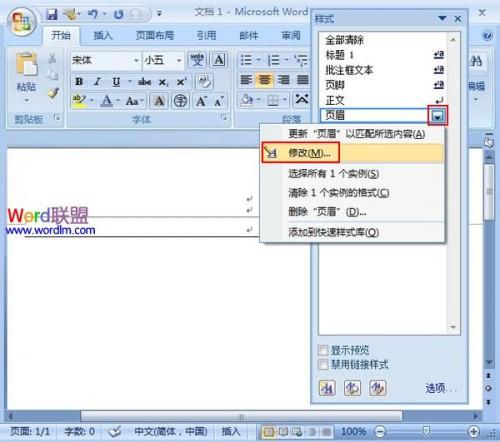
Task: Grow font size
Action: click(x=201, y=100)
